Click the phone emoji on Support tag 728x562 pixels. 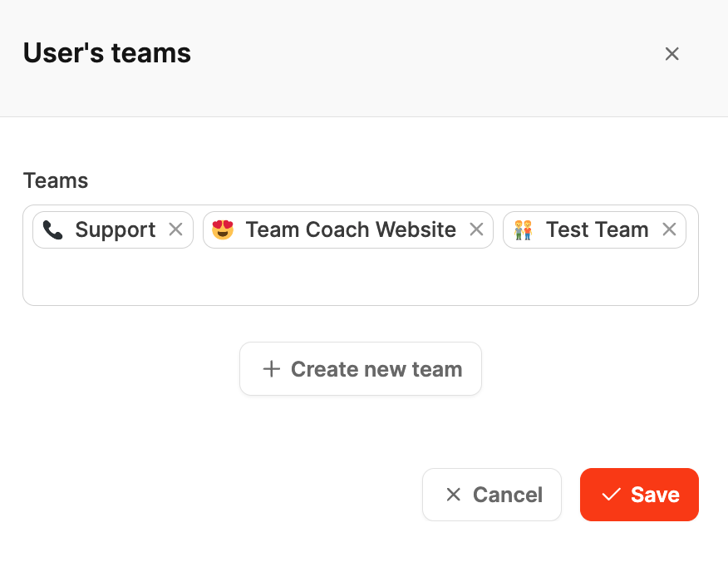[53, 230]
